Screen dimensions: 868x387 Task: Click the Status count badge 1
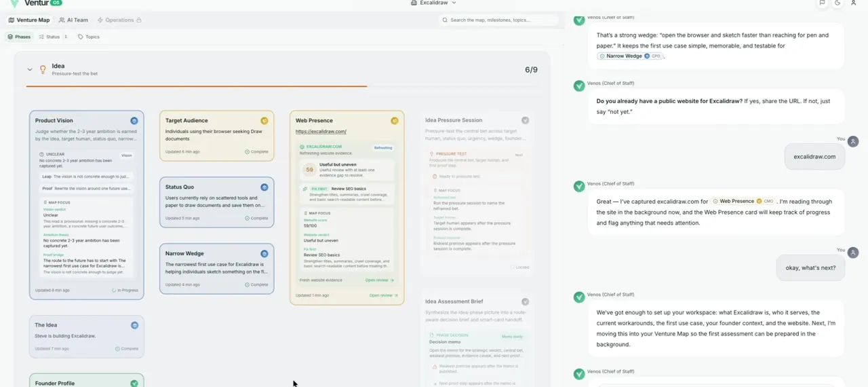click(x=66, y=37)
